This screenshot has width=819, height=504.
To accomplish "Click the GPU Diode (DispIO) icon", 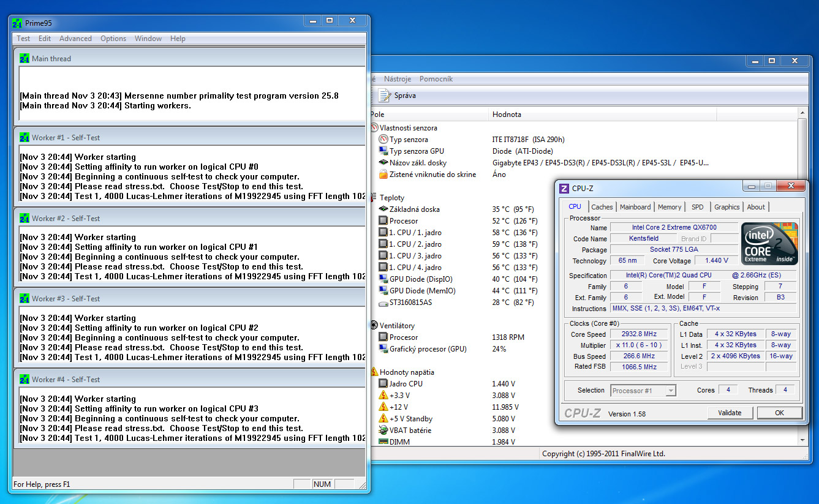I will tap(383, 279).
